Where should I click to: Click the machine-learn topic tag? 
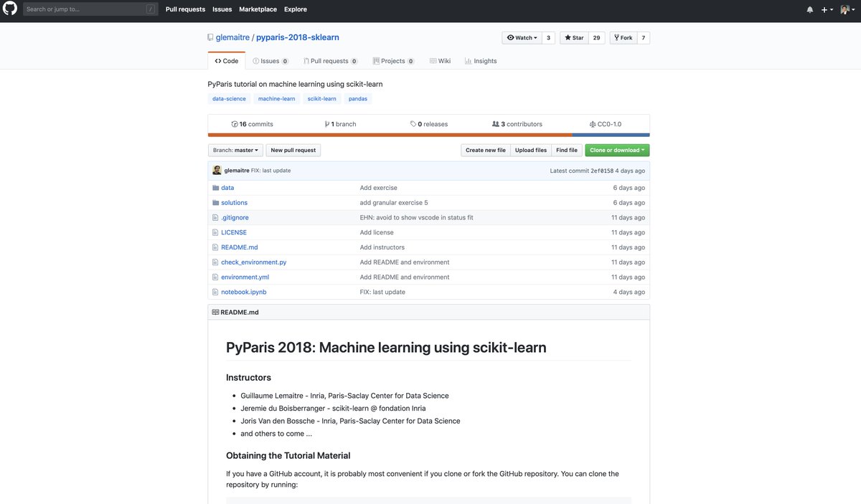277,99
